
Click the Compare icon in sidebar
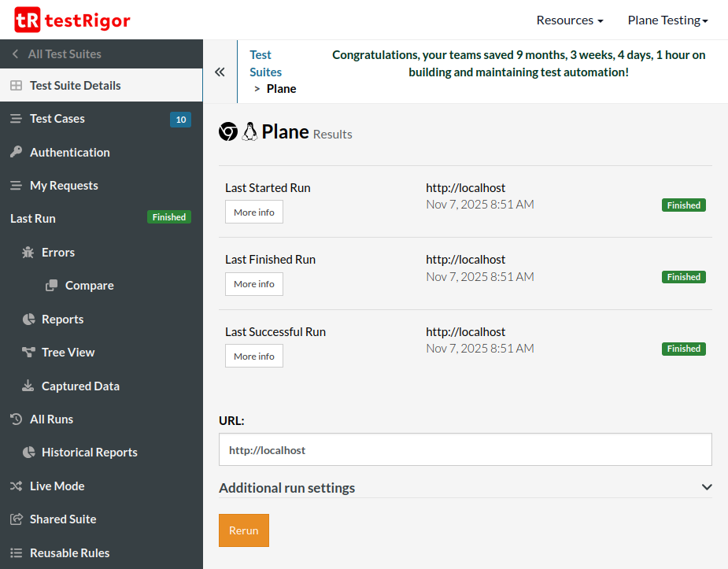click(x=52, y=286)
